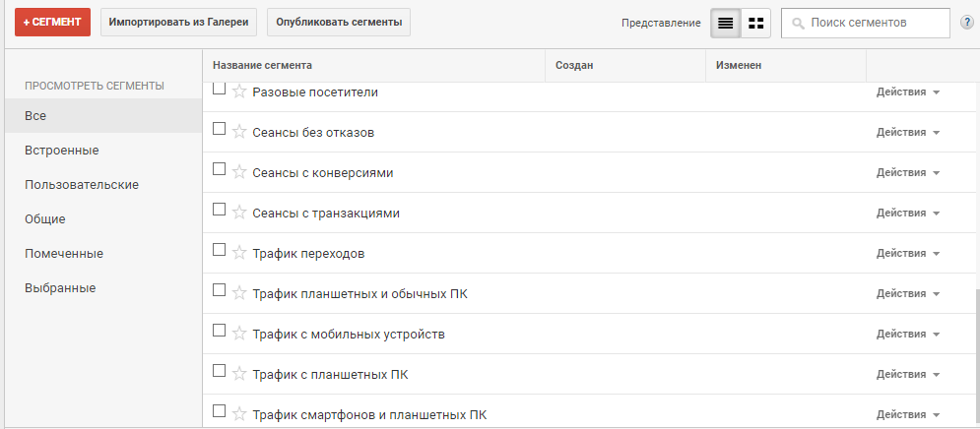Image resolution: width=980 pixels, height=429 pixels.
Task: Check the 'Разовые посетители' checkbox
Action: 220,90
